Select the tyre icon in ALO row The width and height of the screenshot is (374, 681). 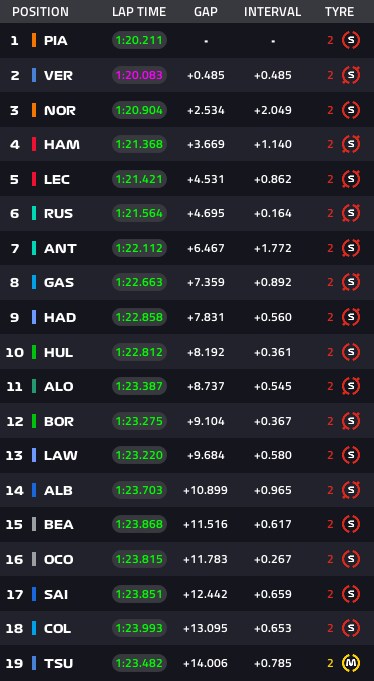[351, 386]
